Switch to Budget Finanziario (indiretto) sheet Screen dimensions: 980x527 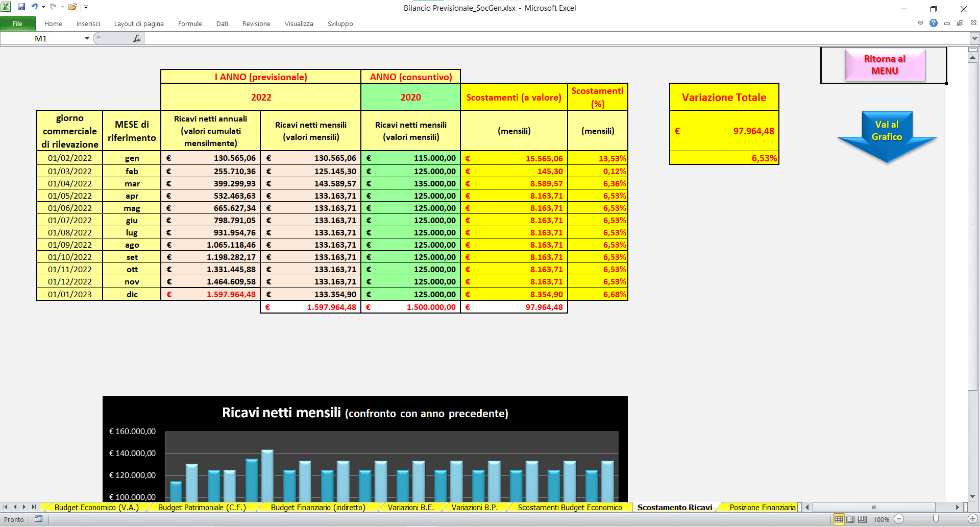(318, 507)
